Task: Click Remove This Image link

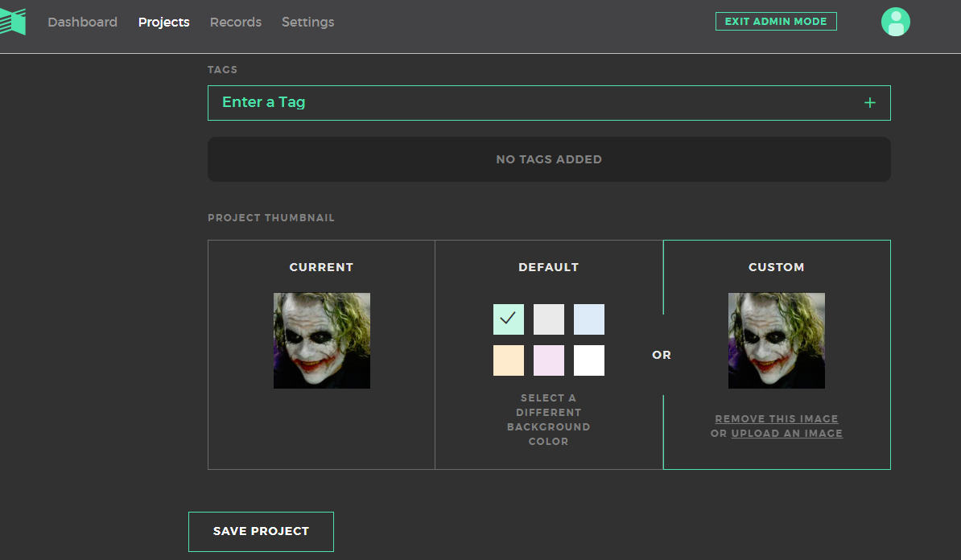Action: pos(777,419)
